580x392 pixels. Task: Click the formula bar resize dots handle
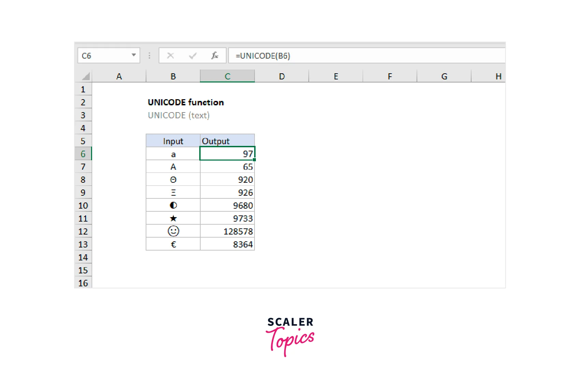(x=149, y=56)
